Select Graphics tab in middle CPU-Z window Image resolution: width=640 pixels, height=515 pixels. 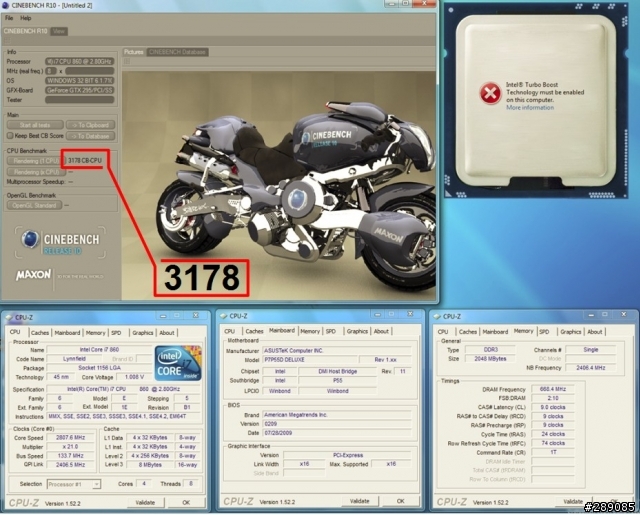click(x=357, y=331)
